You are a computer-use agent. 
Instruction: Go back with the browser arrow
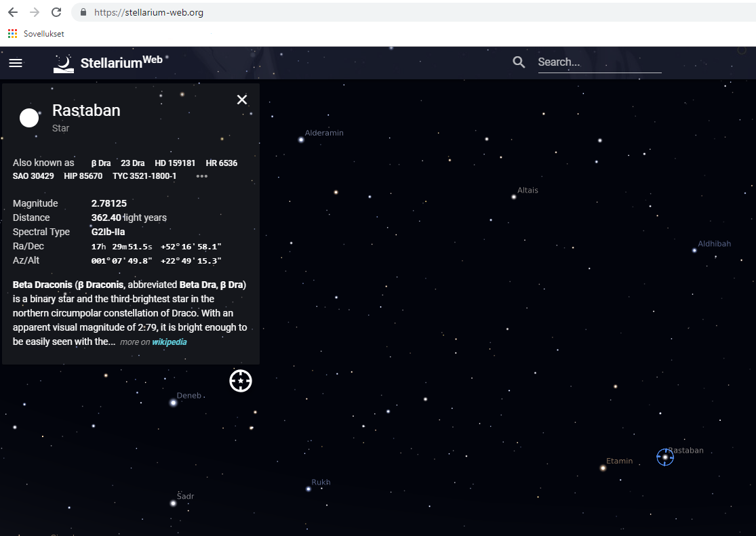click(13, 12)
